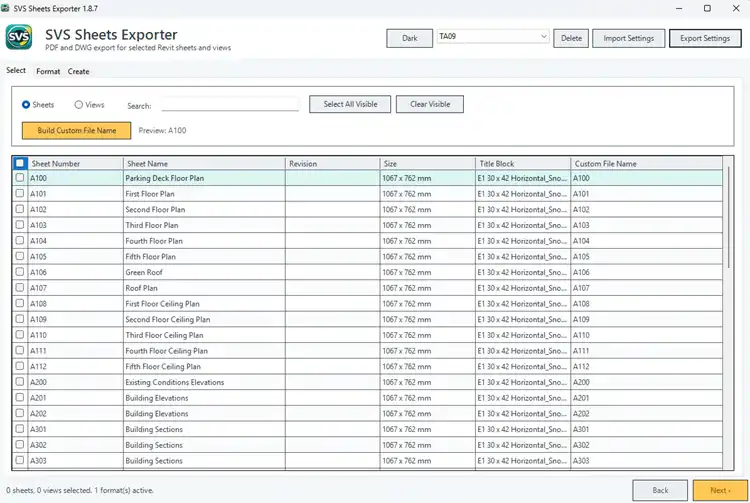This screenshot has width=750, height=503.
Task: Select Existing Conditions Elevations cell
Action: tap(204, 382)
